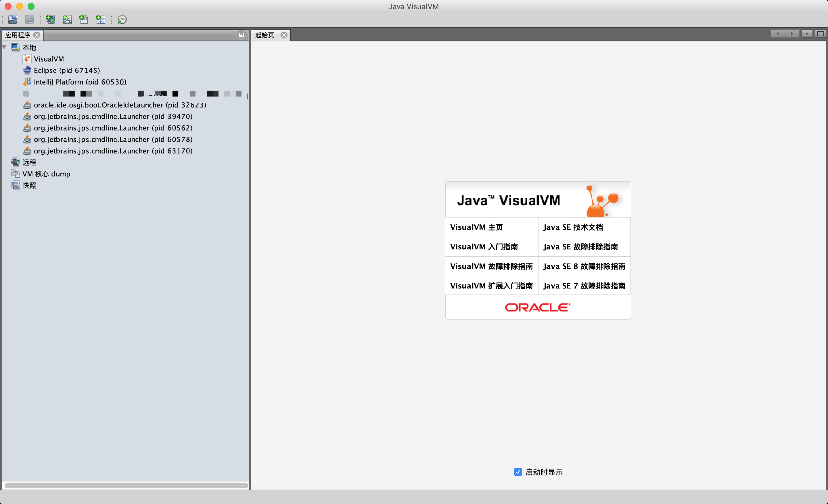Select Launcher process with pid 60578
The width and height of the screenshot is (828, 504).
pos(113,139)
